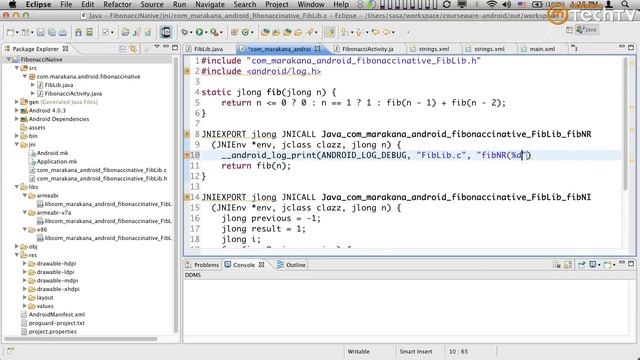Viewport: 640px width, 360px height.
Task: Click the New Java Class icon
Action: [245, 32]
